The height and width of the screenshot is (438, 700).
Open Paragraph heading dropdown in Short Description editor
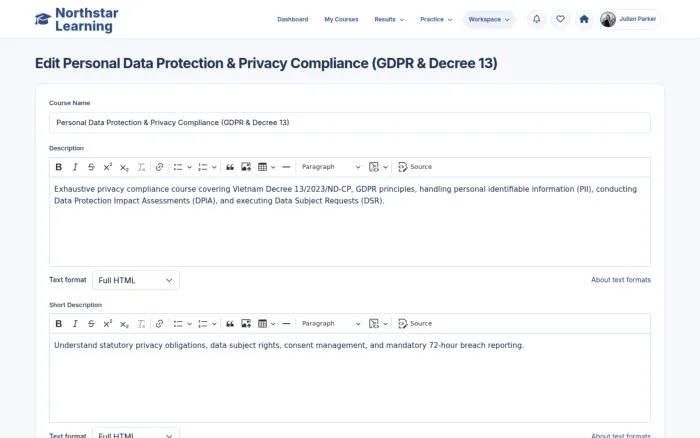pos(330,324)
